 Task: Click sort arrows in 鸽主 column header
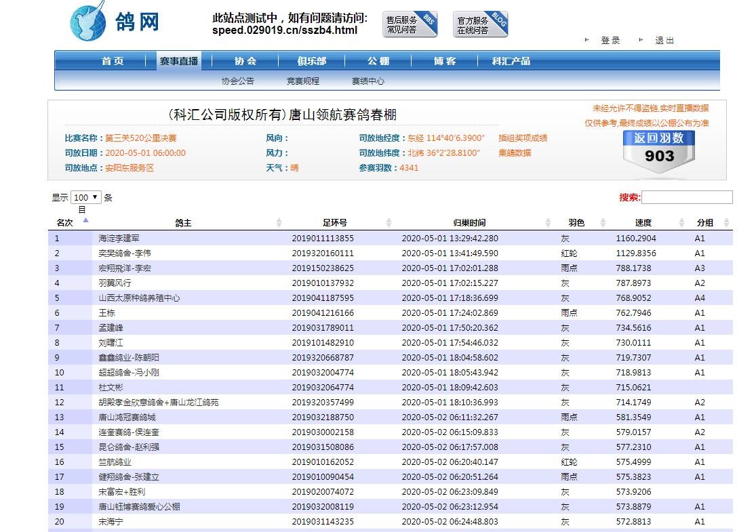[279, 223]
